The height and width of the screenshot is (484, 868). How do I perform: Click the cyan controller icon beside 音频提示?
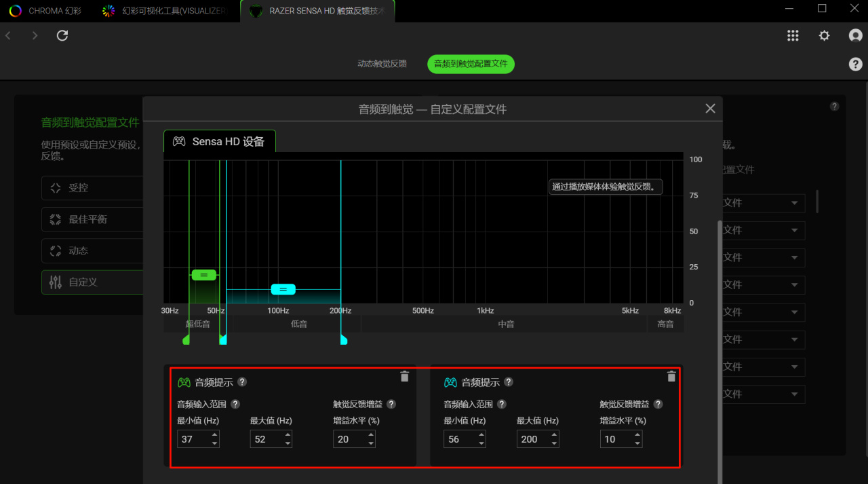tap(450, 382)
